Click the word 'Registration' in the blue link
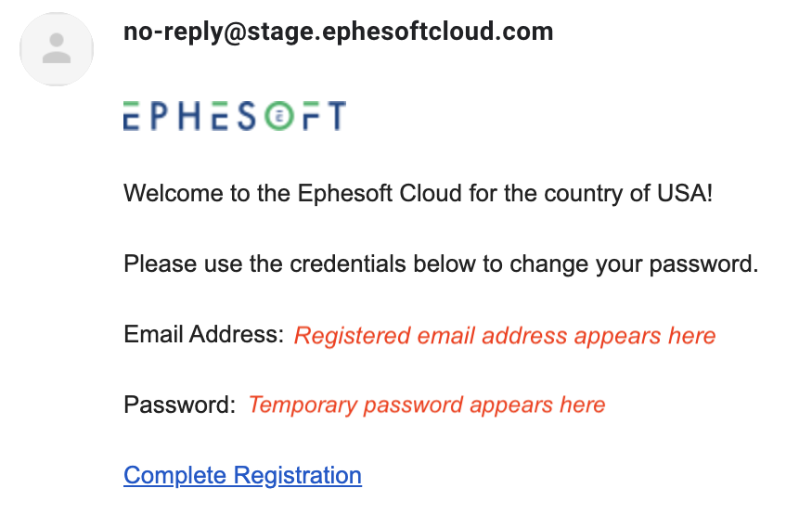 click(297, 476)
